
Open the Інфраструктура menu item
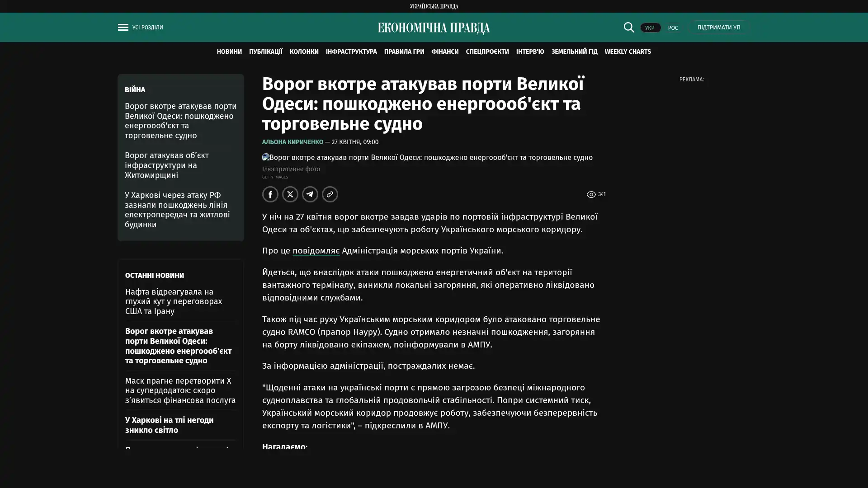tap(351, 52)
